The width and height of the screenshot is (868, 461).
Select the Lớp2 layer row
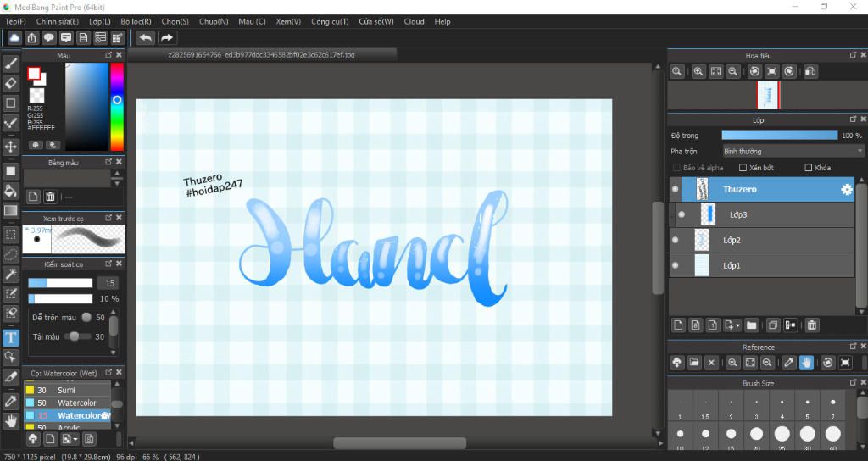point(762,240)
